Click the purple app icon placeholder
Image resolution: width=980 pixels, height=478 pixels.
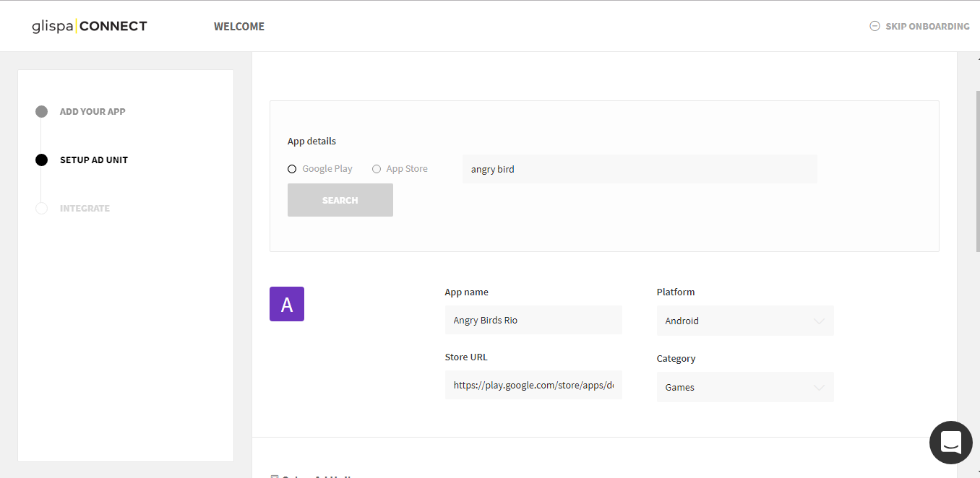pyautogui.click(x=287, y=304)
